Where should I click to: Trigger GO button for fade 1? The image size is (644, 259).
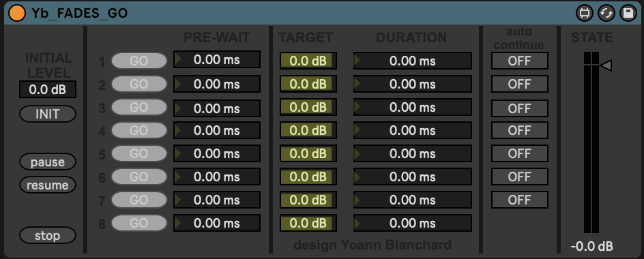[x=138, y=61]
